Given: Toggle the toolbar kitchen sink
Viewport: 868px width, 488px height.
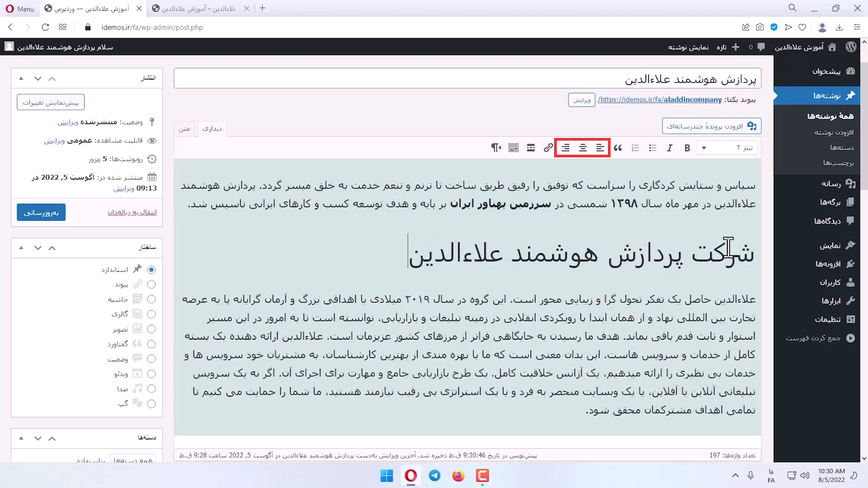Looking at the screenshot, I should (x=513, y=148).
